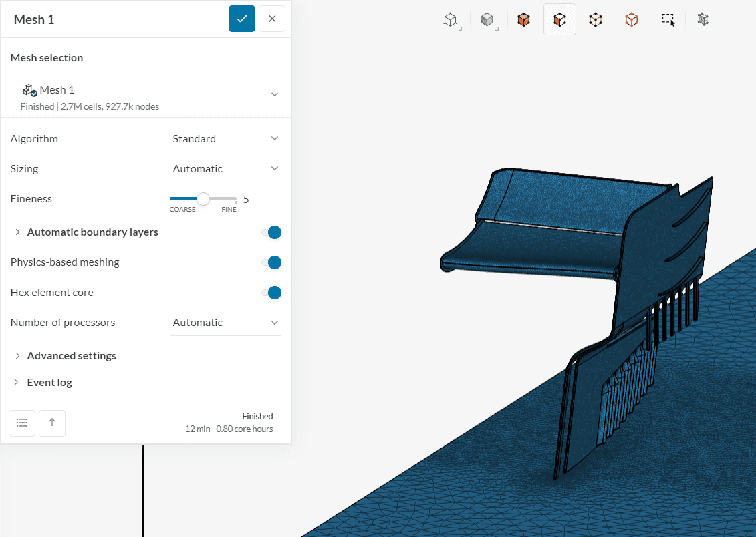Open the Algorithm dropdown set to Standard
756x537 pixels.
tap(225, 139)
